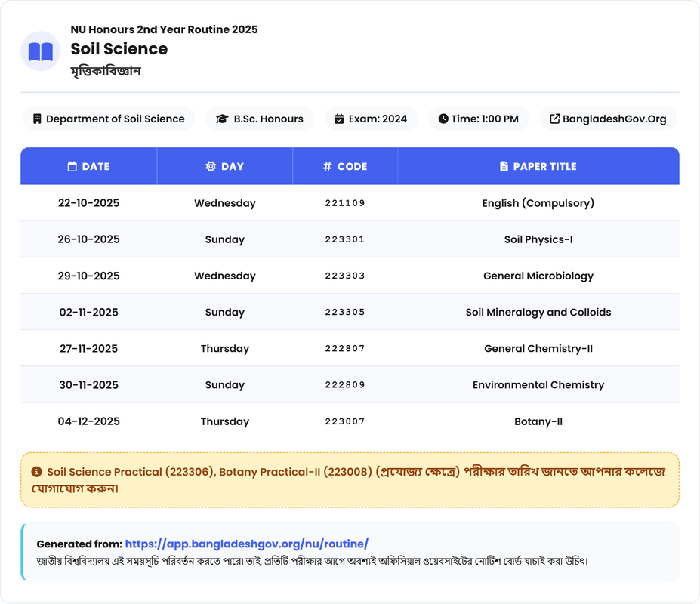
Task: Click the Generated from: label
Action: [x=79, y=544]
